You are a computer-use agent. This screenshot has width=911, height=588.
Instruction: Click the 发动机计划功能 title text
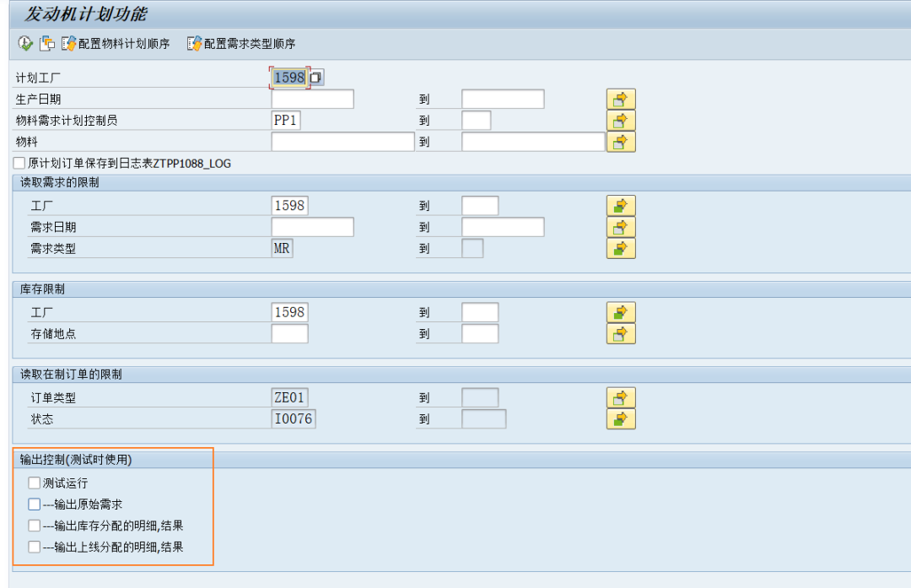85,14
